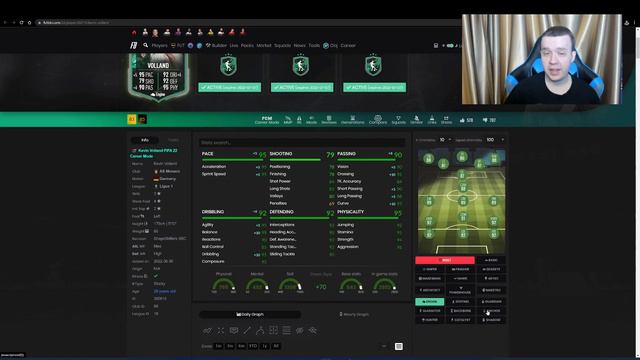Click the third ACTIVE objective button
This screenshot has height=360, width=640.
374,87
